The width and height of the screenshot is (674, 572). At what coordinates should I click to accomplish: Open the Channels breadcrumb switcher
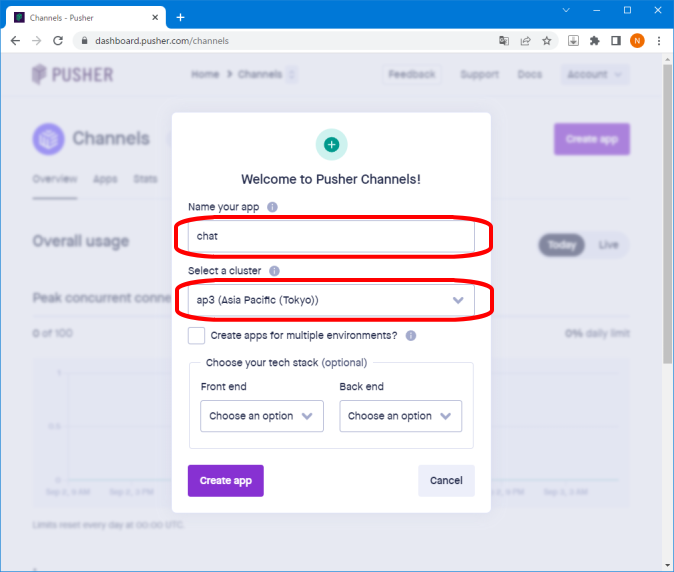pyautogui.click(x=292, y=74)
